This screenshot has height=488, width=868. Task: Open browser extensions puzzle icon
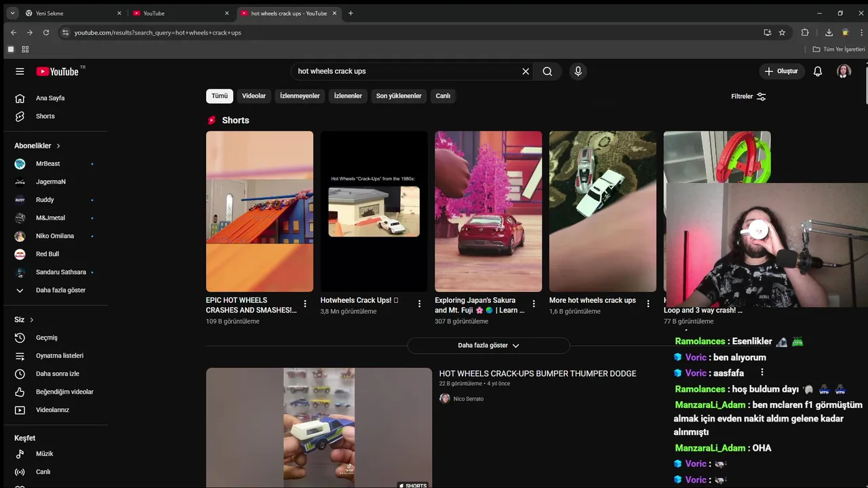(x=805, y=33)
